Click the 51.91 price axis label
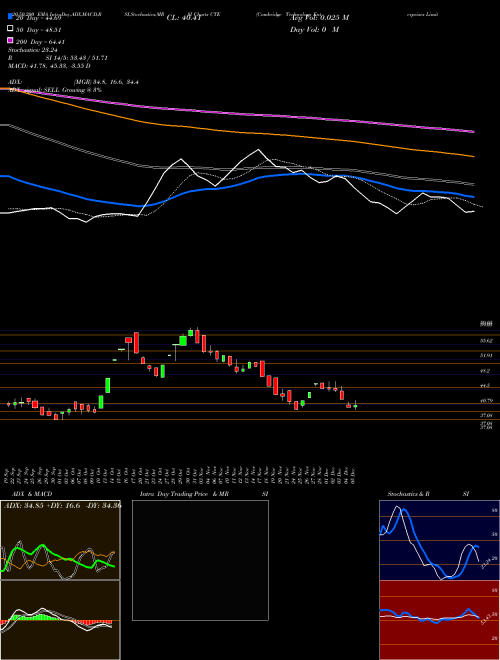 coord(487,356)
